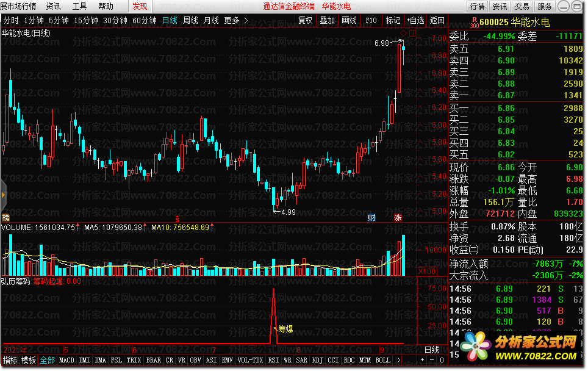Viewport: 588px width, 371px height.
Task: Click the top-right 资讯 button
Action: tap(500, 6)
